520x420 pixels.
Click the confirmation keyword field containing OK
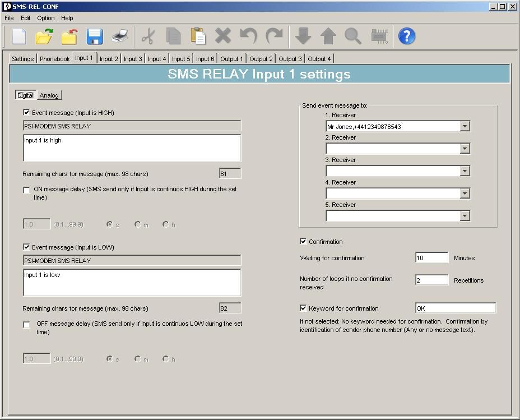pyautogui.click(x=456, y=308)
